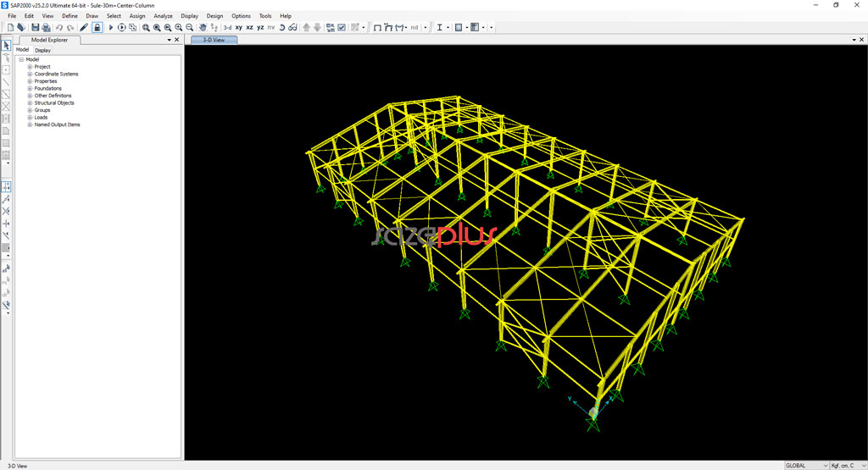Screen dimensions: 868x470
Task: Open the Tools menu
Action: tap(265, 16)
